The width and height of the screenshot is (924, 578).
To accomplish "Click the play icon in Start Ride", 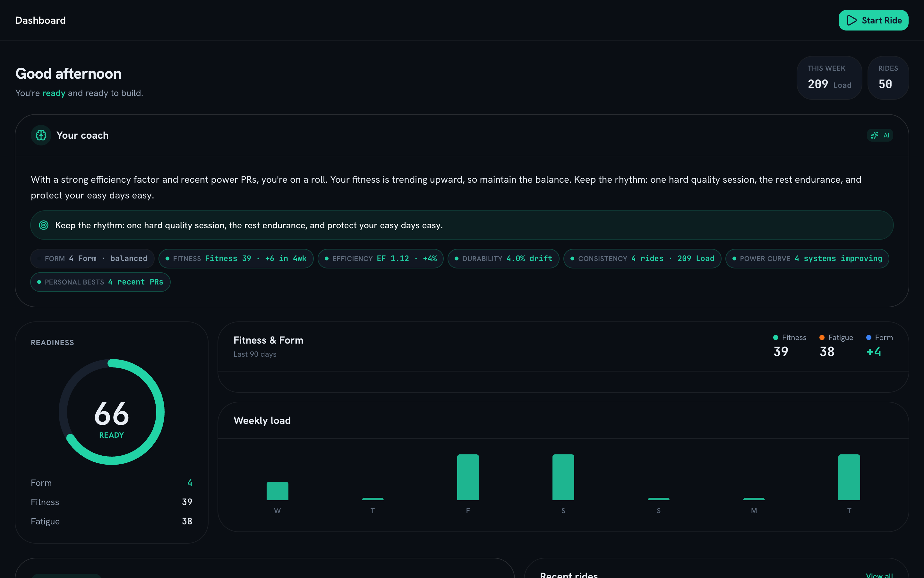I will pos(851,20).
